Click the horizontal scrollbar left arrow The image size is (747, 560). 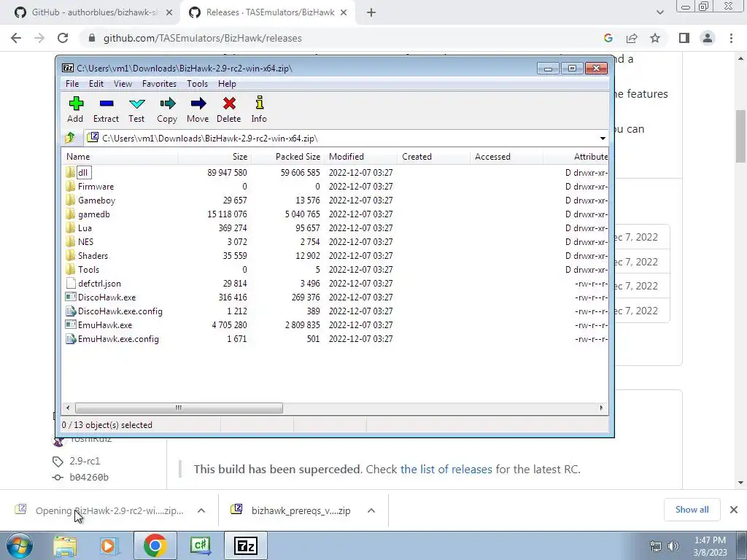pos(68,408)
